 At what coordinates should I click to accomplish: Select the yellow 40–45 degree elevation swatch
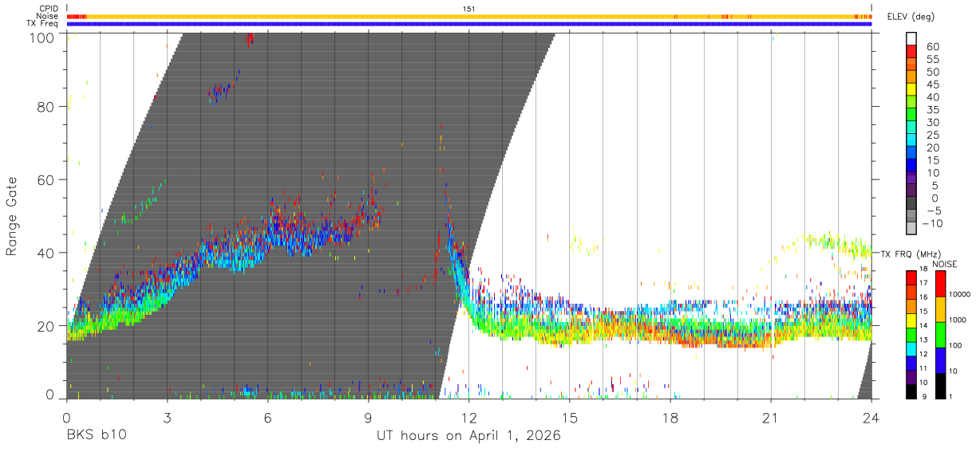point(911,91)
